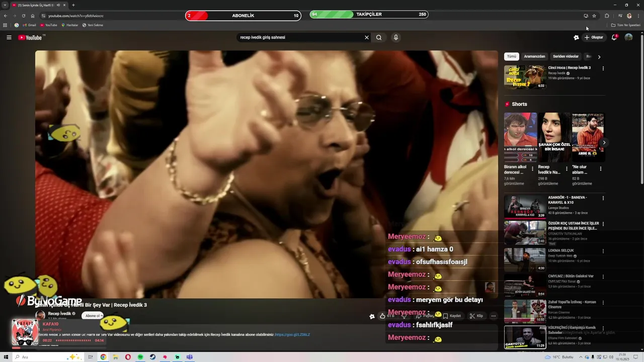Screen dimensions: 644x362
Task: Click the sparkle icon next to Oluştur
Action: coord(576,37)
